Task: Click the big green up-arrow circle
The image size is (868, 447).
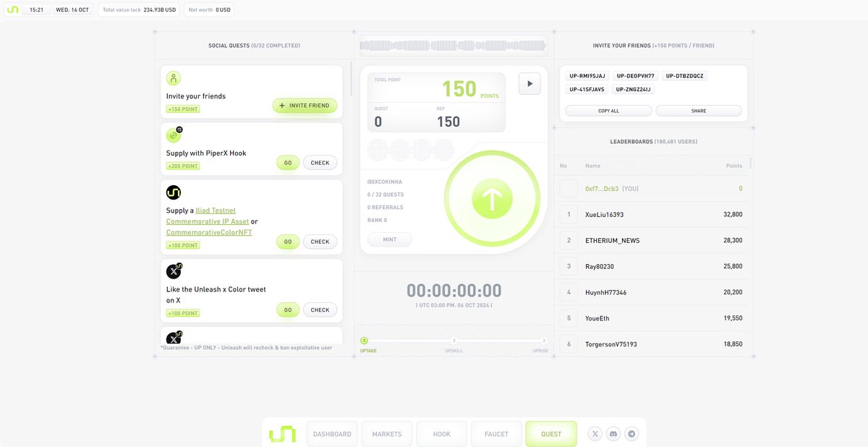Action: point(492,199)
